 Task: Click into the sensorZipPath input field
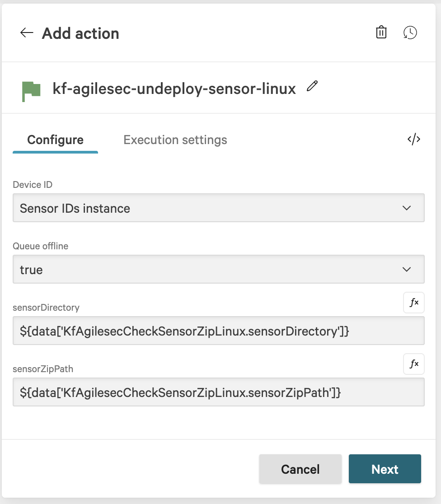tap(218, 392)
